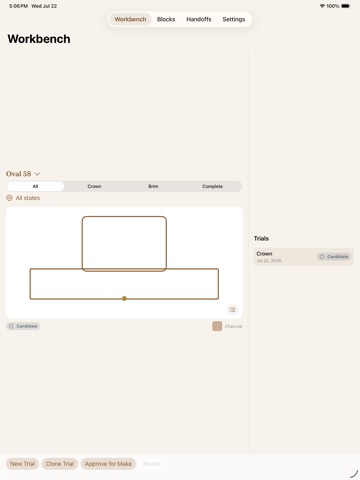The width and height of the screenshot is (360, 480).
Task: Select the crown outline shape in canvas
Action: (124, 244)
